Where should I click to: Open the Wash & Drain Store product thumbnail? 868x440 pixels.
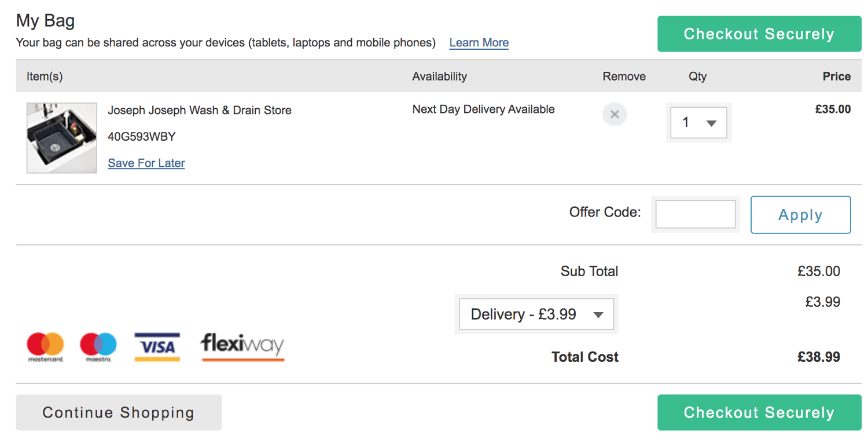click(x=62, y=138)
